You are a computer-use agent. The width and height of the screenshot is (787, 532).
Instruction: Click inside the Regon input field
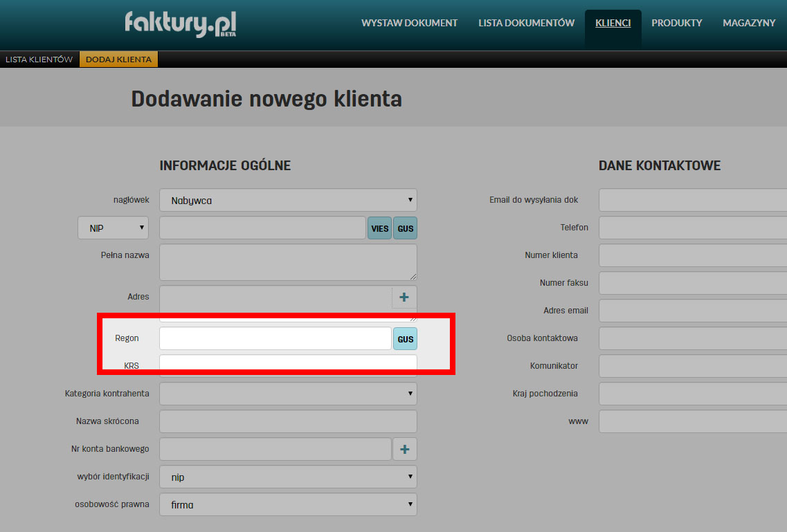(275, 338)
